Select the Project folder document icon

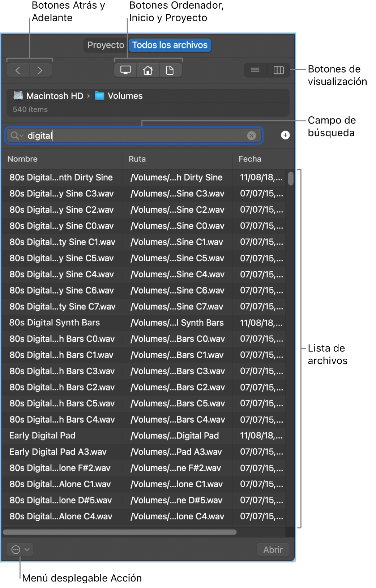coord(170,70)
